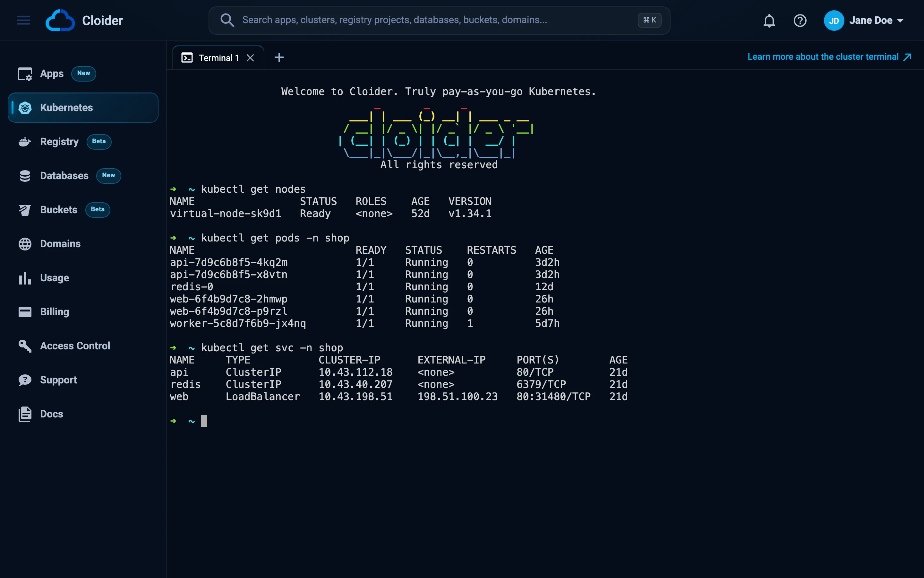Click the Cloider brand name text
Image resolution: width=924 pixels, height=578 pixels.
pyautogui.click(x=102, y=20)
